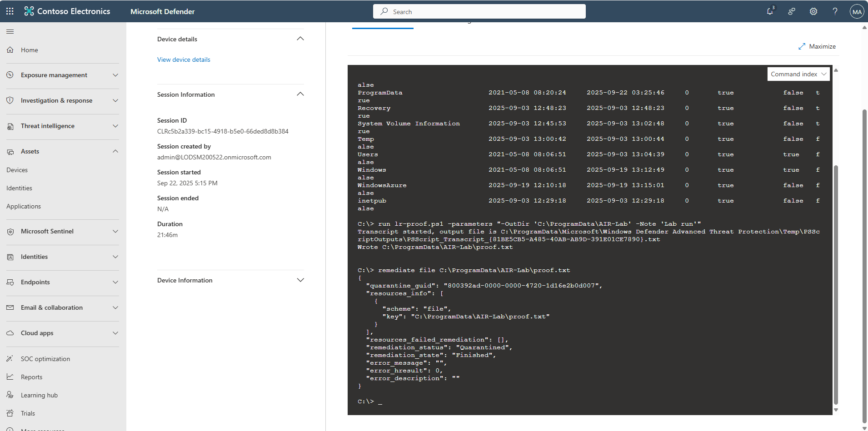This screenshot has height=431, width=868.
Task: Expand Microsoft Sentinel chevron
Action: point(115,231)
